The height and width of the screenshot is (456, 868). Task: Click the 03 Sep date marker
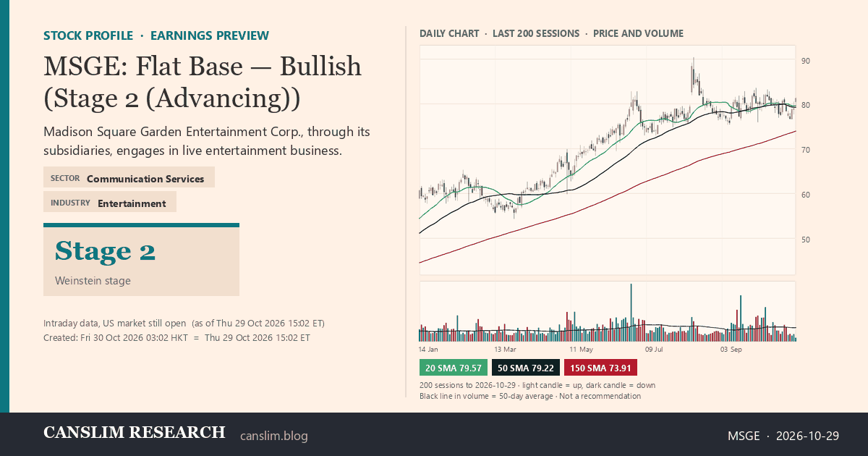click(x=731, y=349)
